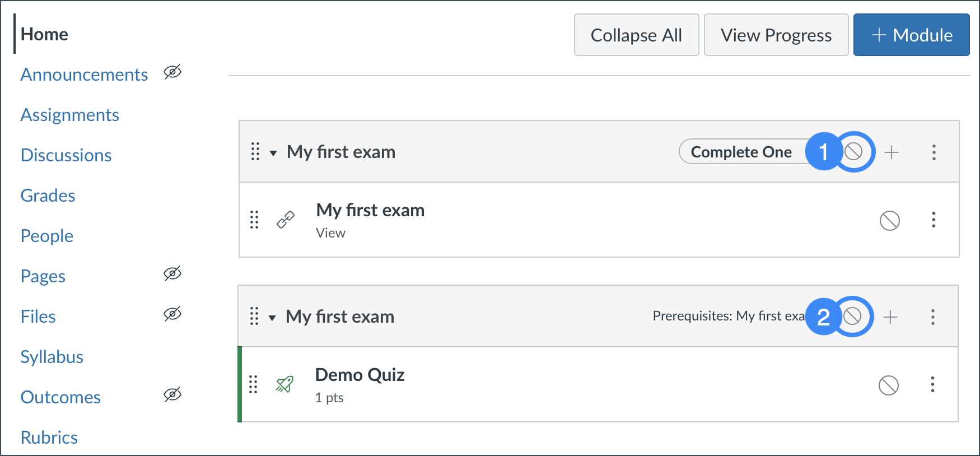Click unpublished icon on My first exam link item
Image resolution: width=980 pixels, height=456 pixels.
890,220
